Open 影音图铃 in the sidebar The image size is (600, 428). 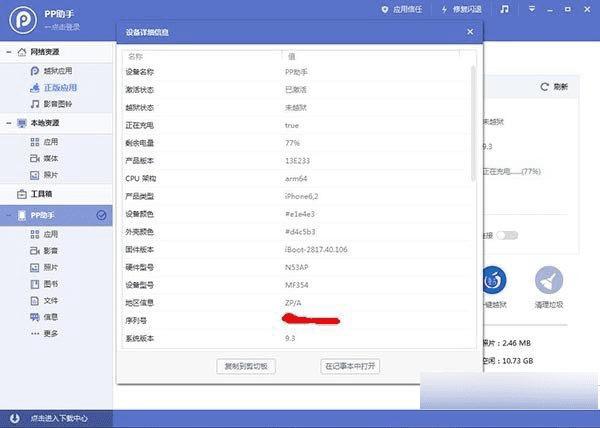point(51,104)
